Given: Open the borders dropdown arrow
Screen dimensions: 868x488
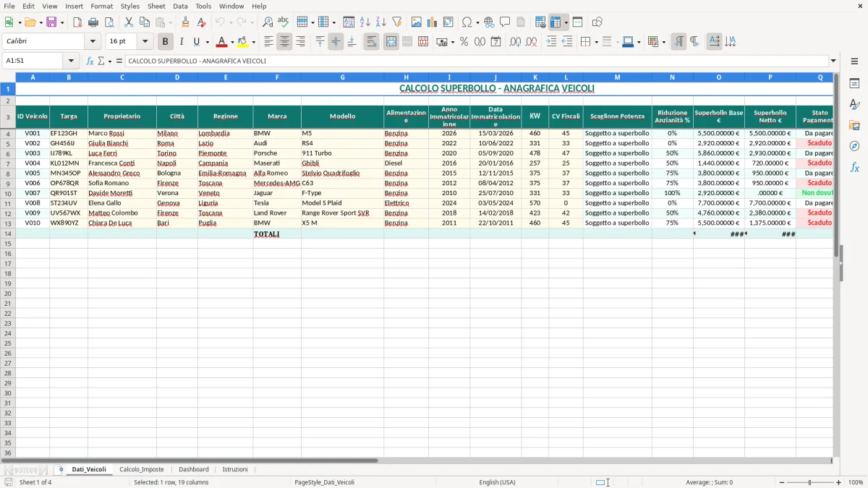Looking at the screenshot, I should pos(596,42).
